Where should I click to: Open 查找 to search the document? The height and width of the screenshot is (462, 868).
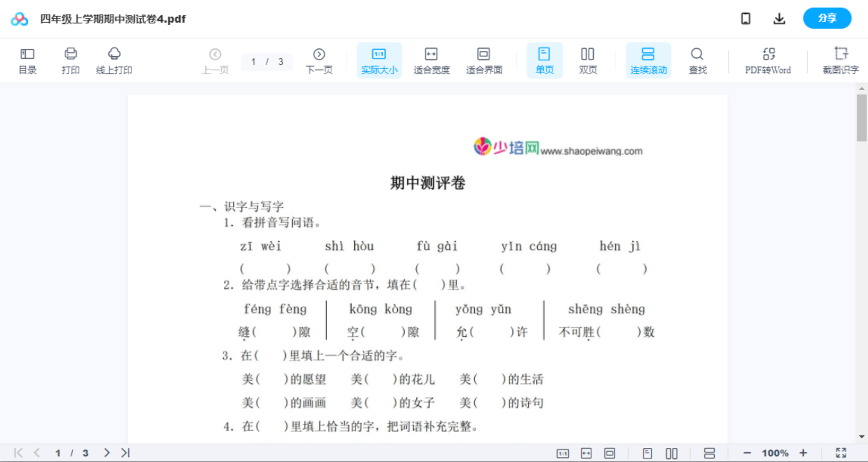click(698, 60)
